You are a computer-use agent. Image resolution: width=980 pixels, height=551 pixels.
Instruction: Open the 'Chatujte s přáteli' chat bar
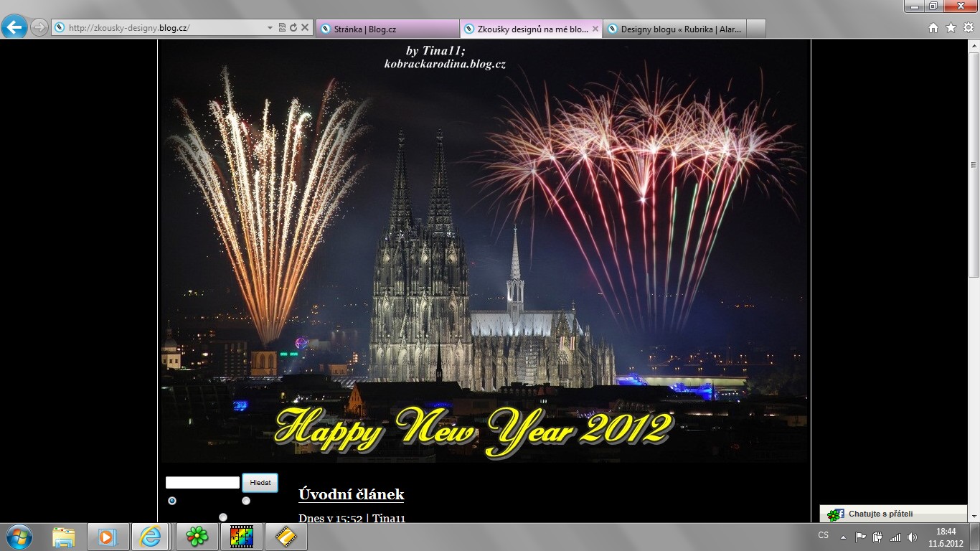point(894,514)
